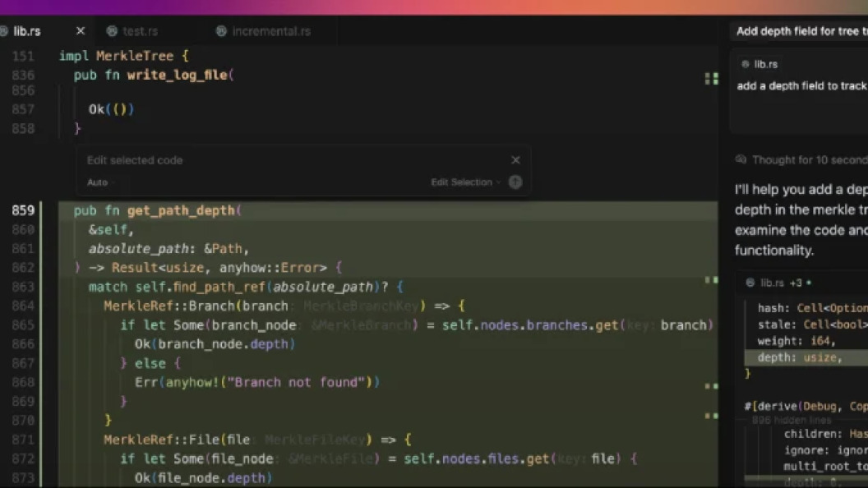Close the lib.rs editor tab
The width and height of the screenshot is (868, 488).
(x=81, y=31)
